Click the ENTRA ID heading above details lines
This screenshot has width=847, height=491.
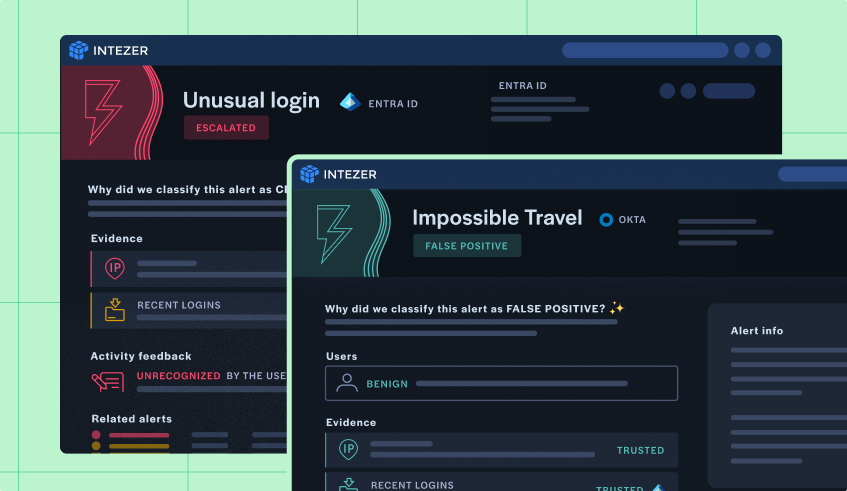[x=522, y=85]
